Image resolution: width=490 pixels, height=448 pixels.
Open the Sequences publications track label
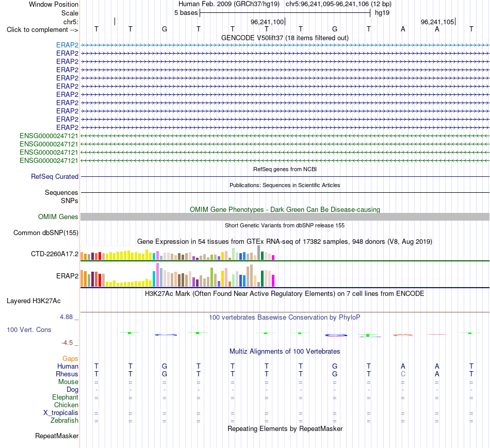(x=61, y=192)
